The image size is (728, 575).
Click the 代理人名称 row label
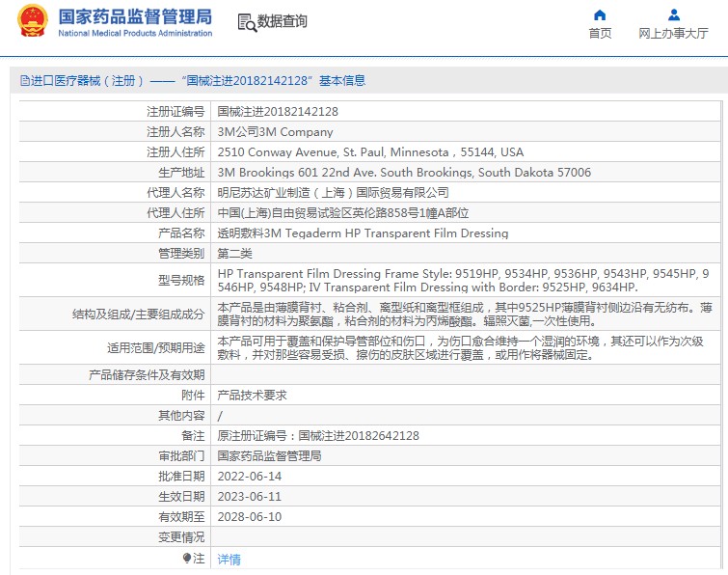(175, 192)
